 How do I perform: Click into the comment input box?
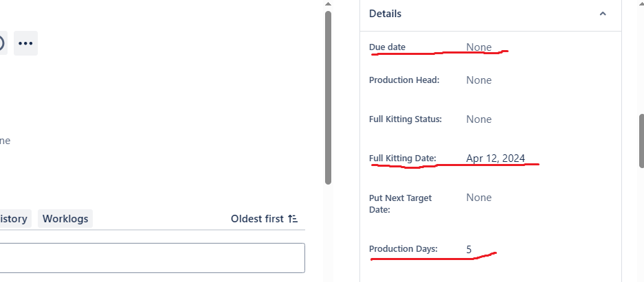152,258
